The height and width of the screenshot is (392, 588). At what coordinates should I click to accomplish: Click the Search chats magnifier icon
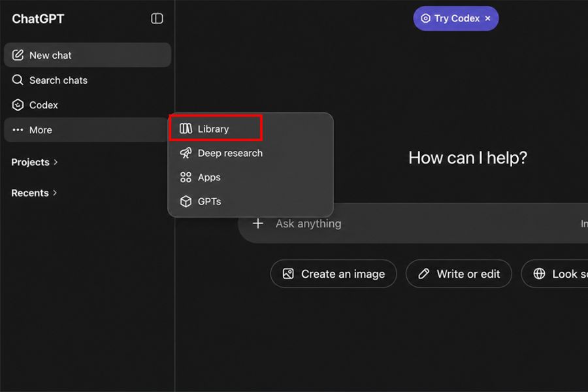pos(18,80)
